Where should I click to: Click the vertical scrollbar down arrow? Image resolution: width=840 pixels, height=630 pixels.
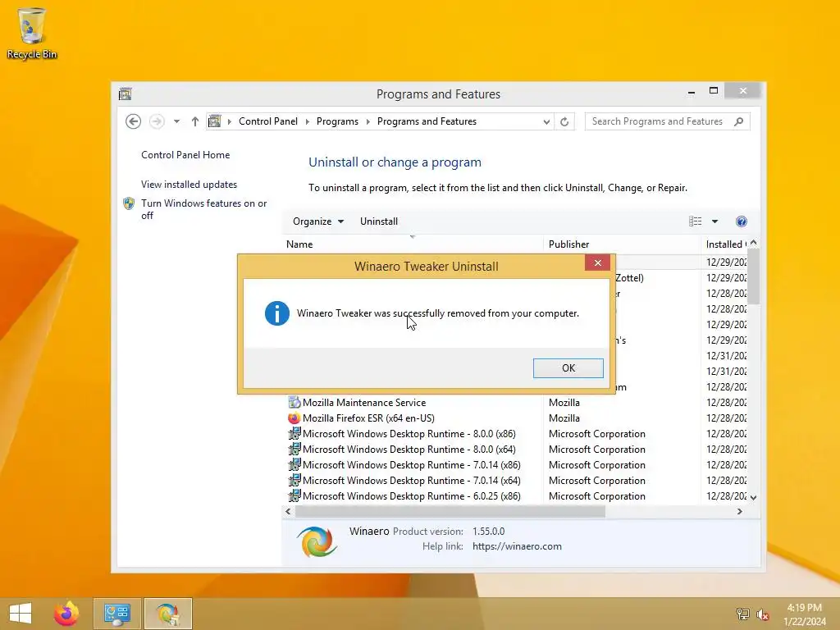(754, 497)
